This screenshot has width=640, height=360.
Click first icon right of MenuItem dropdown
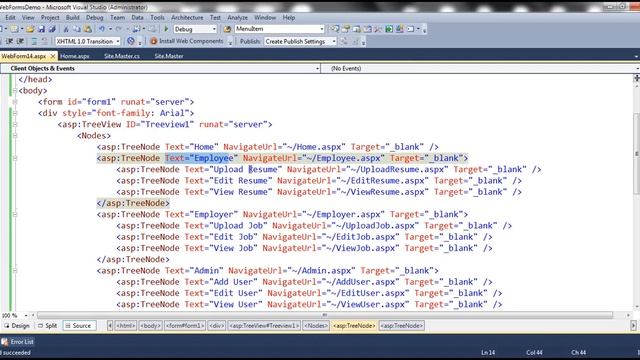[x=335, y=29]
